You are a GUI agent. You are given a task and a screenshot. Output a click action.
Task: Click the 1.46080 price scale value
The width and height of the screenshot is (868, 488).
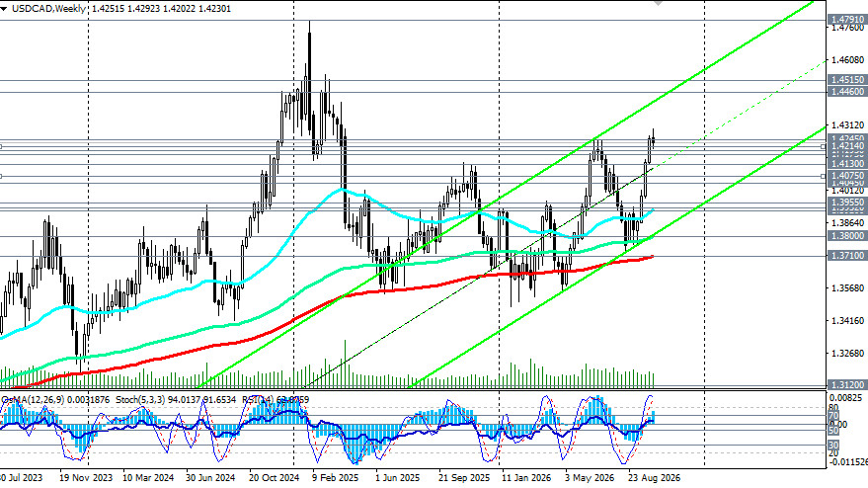coord(847,60)
